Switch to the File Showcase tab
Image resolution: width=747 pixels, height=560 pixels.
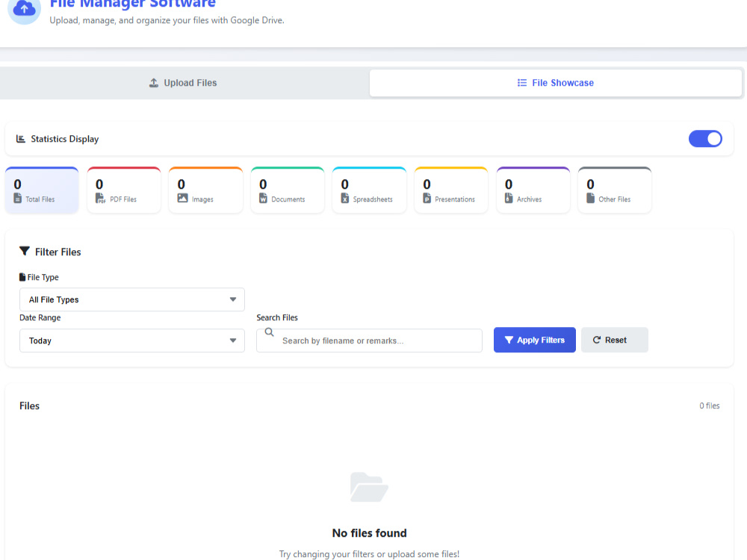pyautogui.click(x=556, y=83)
